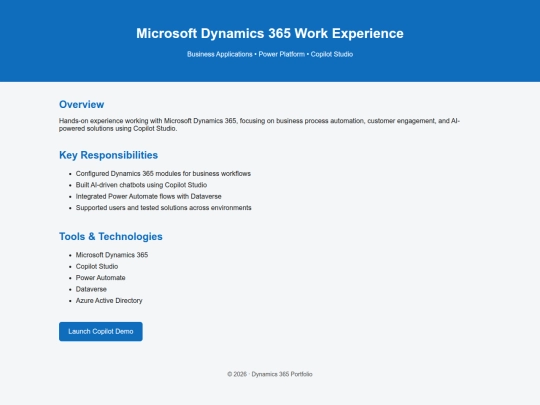This screenshot has height=405, width=540.
Task: Click the main title 'Microsoft Dynamics 365 Work Experience'
Action: click(x=270, y=33)
